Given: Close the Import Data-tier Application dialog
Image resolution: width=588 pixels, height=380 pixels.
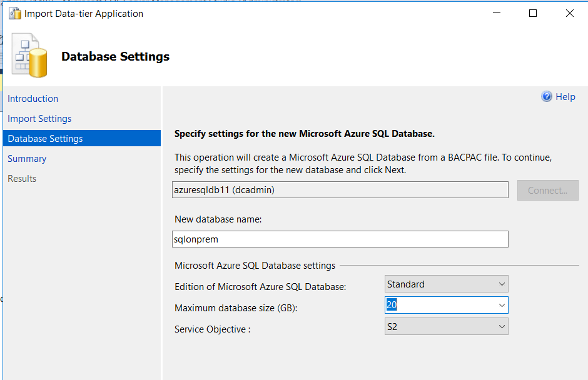Looking at the screenshot, I should pyautogui.click(x=569, y=13).
